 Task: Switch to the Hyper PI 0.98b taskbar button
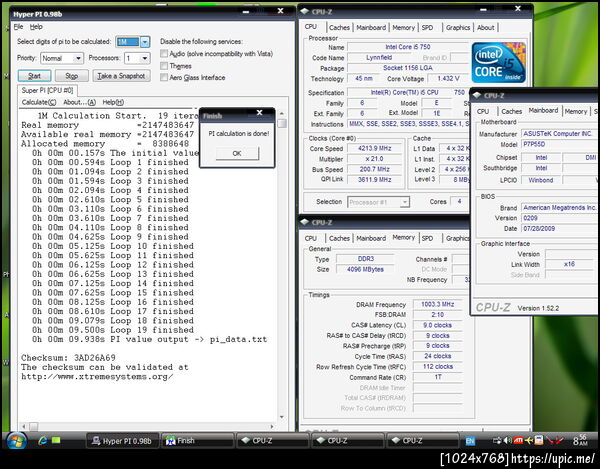[x=122, y=441]
